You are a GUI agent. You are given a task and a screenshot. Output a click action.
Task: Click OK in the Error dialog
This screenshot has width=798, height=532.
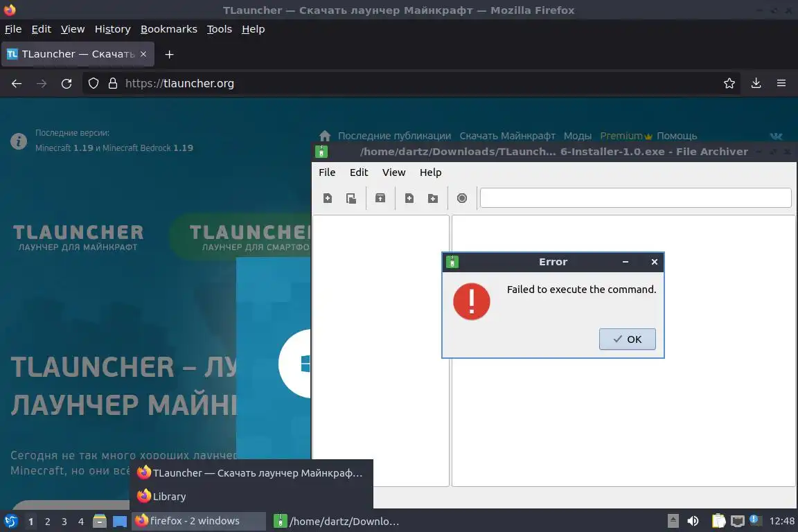tap(627, 339)
